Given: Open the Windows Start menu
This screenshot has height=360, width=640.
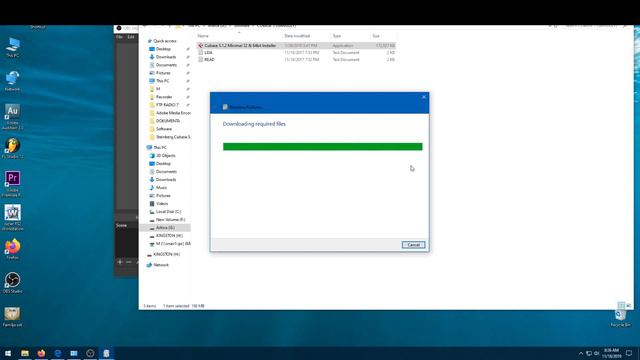Looking at the screenshot, I should pyautogui.click(x=8, y=353).
